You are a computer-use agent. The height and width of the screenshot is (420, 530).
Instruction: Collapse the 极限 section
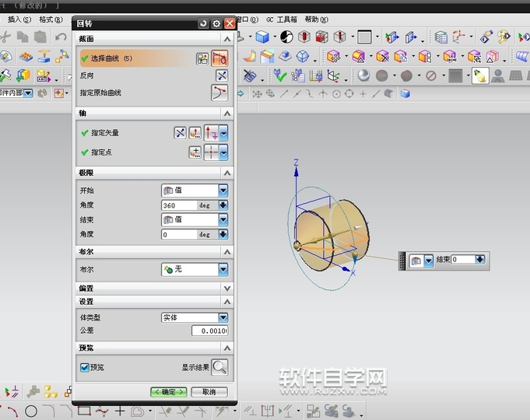[227, 173]
